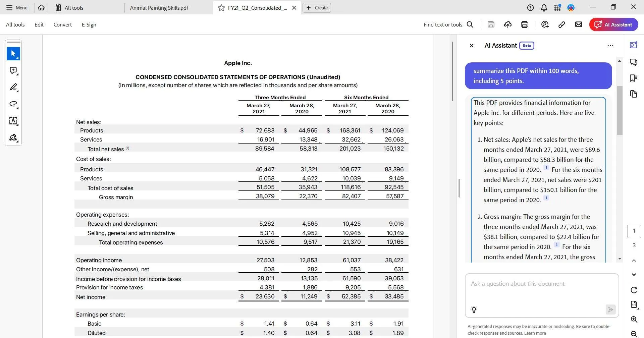
Task: Close the FY21_Q2_Consolidated tab
Action: point(294,8)
